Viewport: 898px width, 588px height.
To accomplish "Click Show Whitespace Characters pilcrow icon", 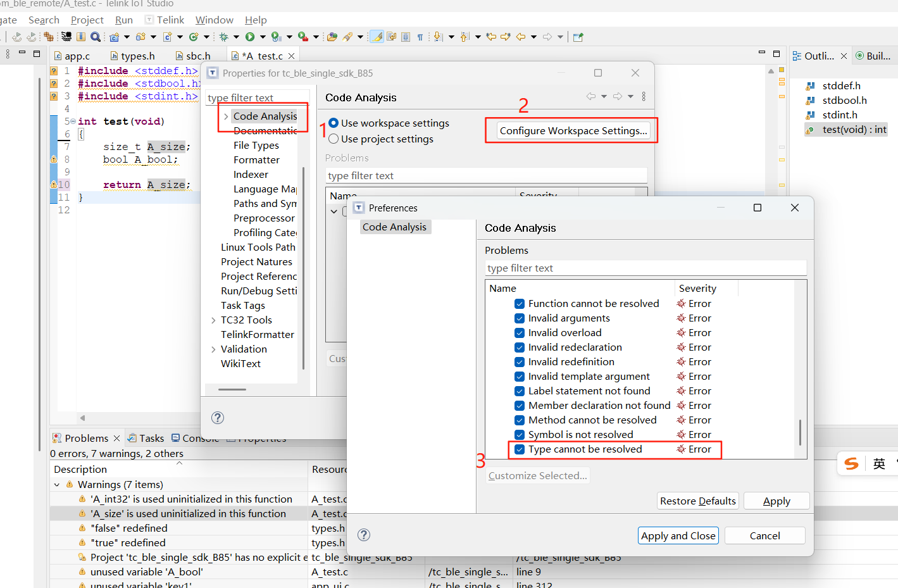I will click(420, 37).
